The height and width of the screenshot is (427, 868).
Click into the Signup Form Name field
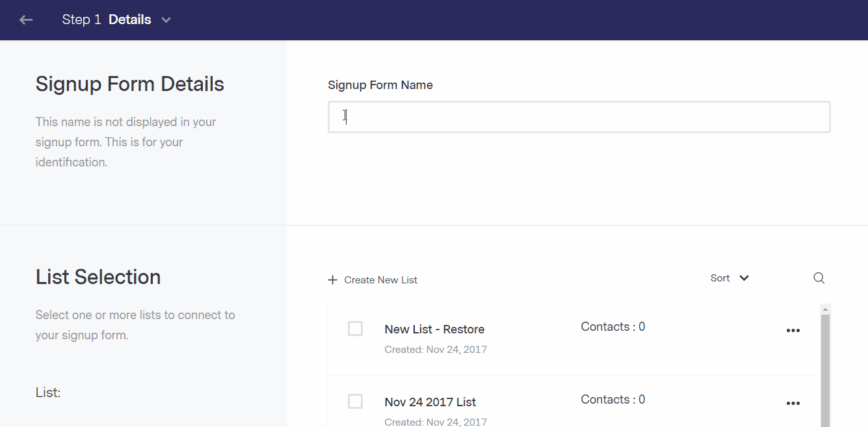pyautogui.click(x=579, y=117)
